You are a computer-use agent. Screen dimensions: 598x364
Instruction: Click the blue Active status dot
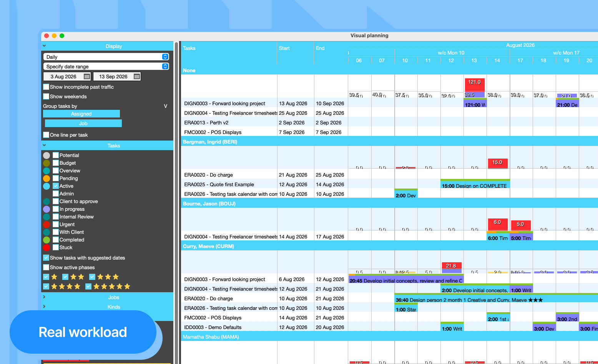tap(47, 186)
